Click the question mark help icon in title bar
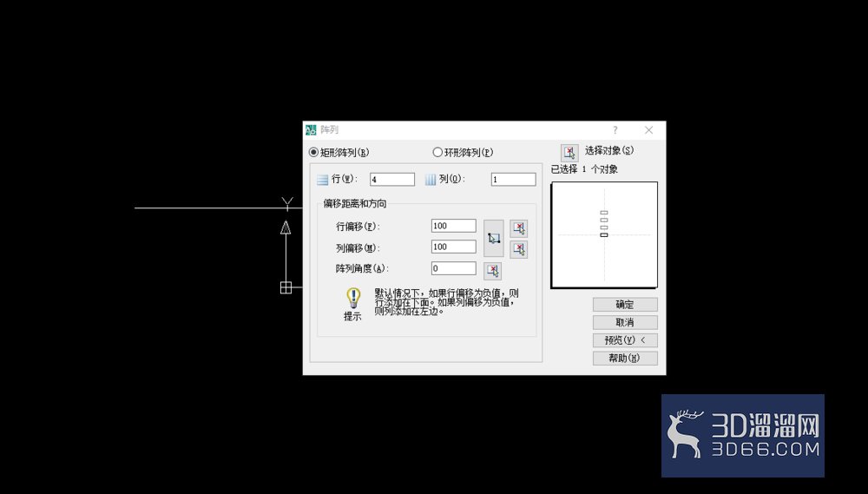The width and height of the screenshot is (868, 494). pos(615,130)
